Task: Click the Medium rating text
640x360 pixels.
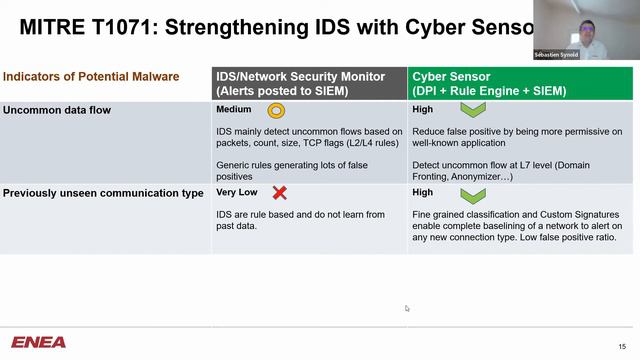Action: [234, 109]
